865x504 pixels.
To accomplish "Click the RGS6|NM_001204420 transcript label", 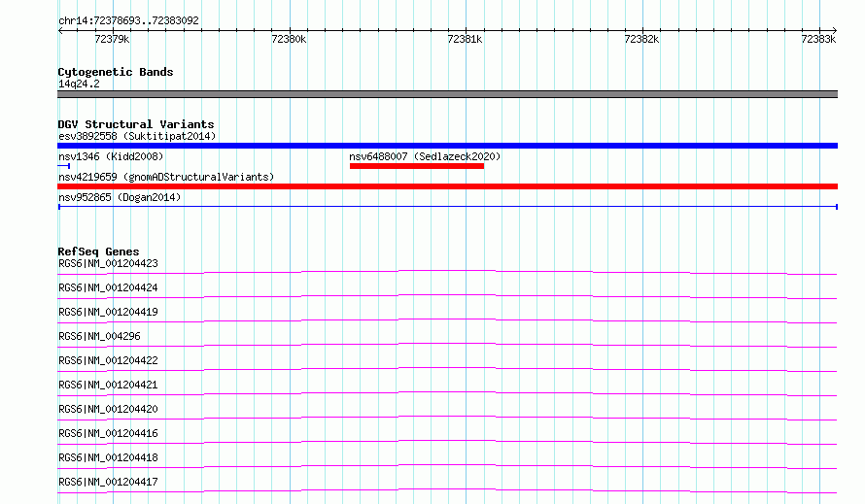I will pyautogui.click(x=108, y=409).
